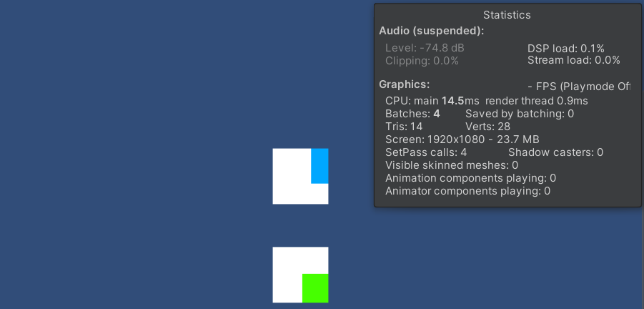This screenshot has height=309, width=644.
Task: Click the Verts 28 statistic
Action: (x=487, y=127)
